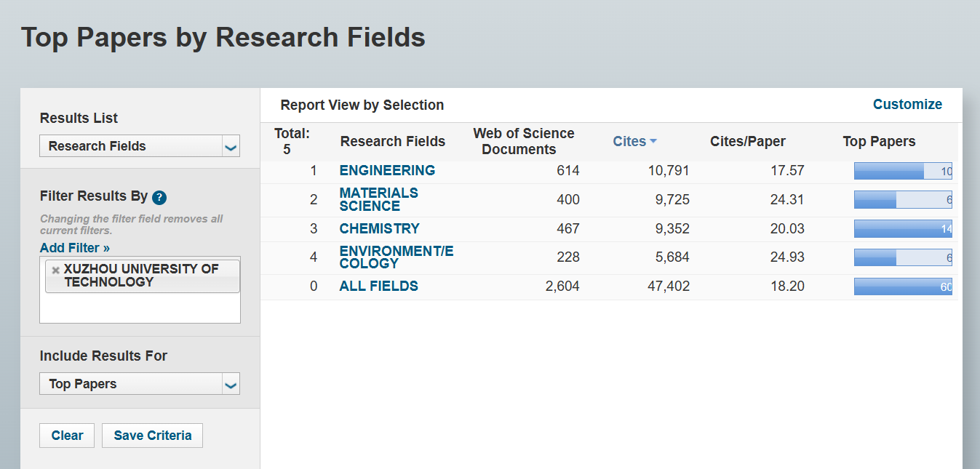Open the ENGINEERING research field
The image size is (980, 469).
(387, 171)
